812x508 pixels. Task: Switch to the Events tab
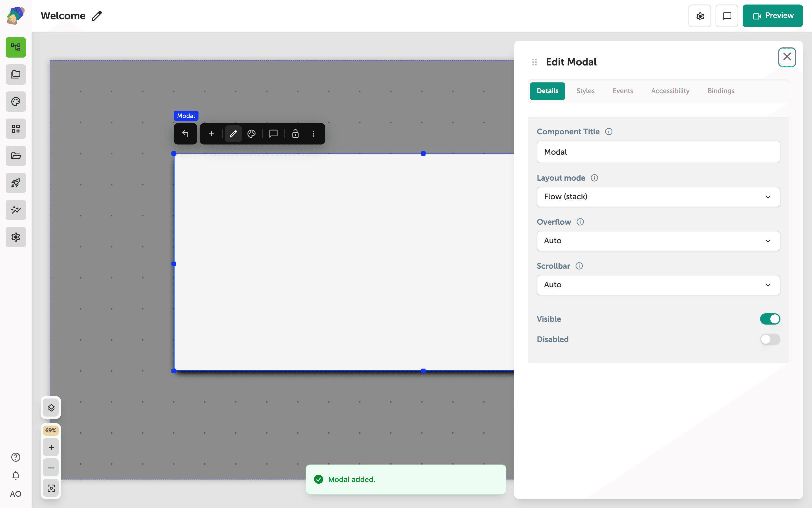click(623, 91)
